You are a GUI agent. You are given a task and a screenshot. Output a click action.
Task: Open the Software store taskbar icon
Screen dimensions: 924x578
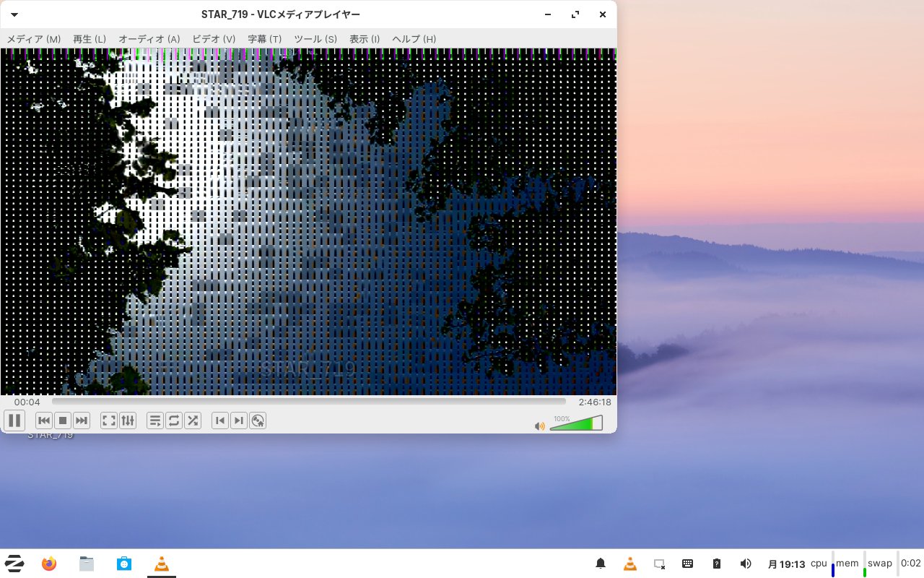coord(124,564)
